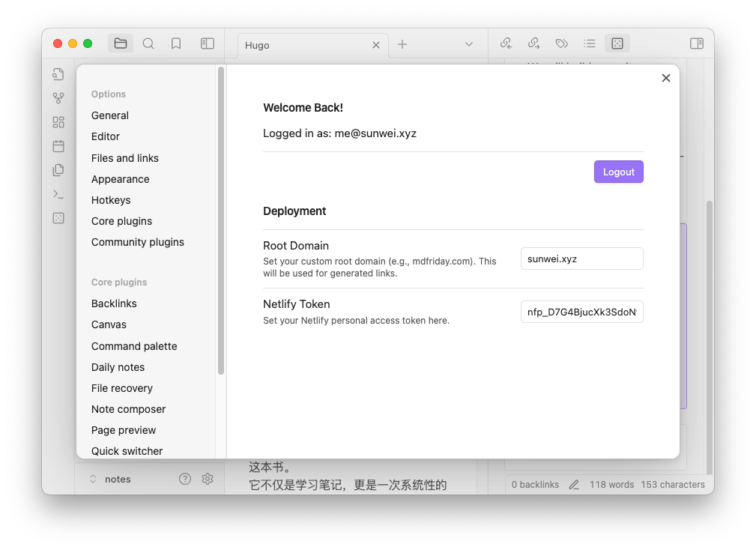Image resolution: width=756 pixels, height=550 pixels.
Task: Insert template ribbon icon
Action: 58,169
